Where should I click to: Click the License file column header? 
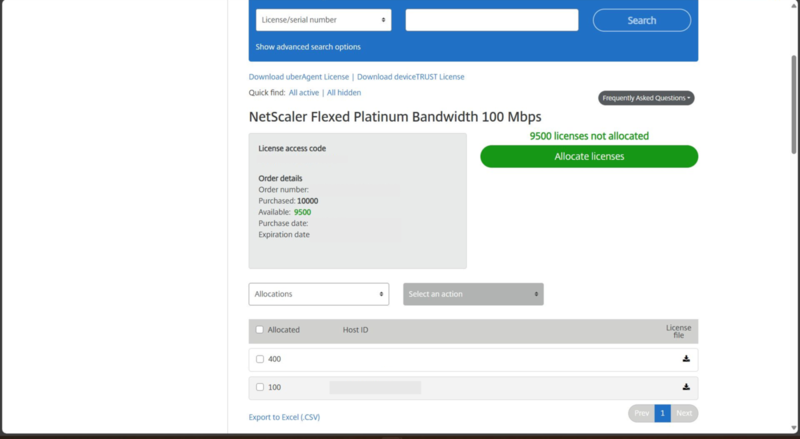pos(678,331)
